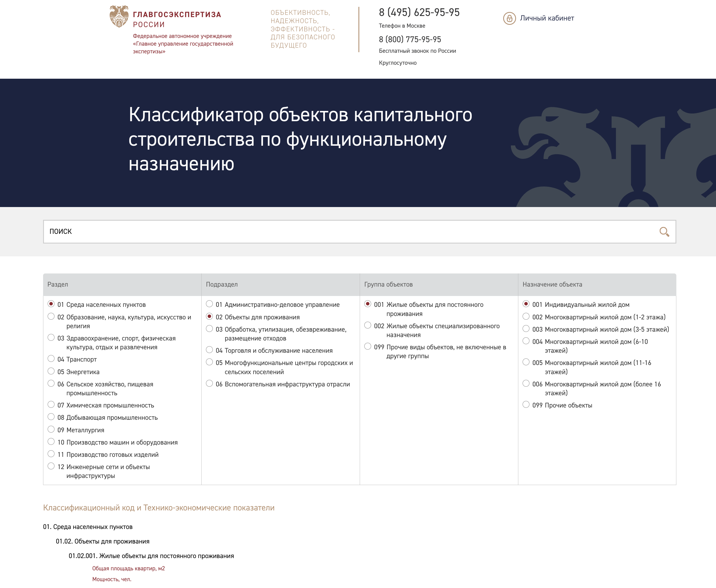The image size is (716, 588).
Task: Select the 01 Административно-деловое управление subsection
Action: pos(209,304)
